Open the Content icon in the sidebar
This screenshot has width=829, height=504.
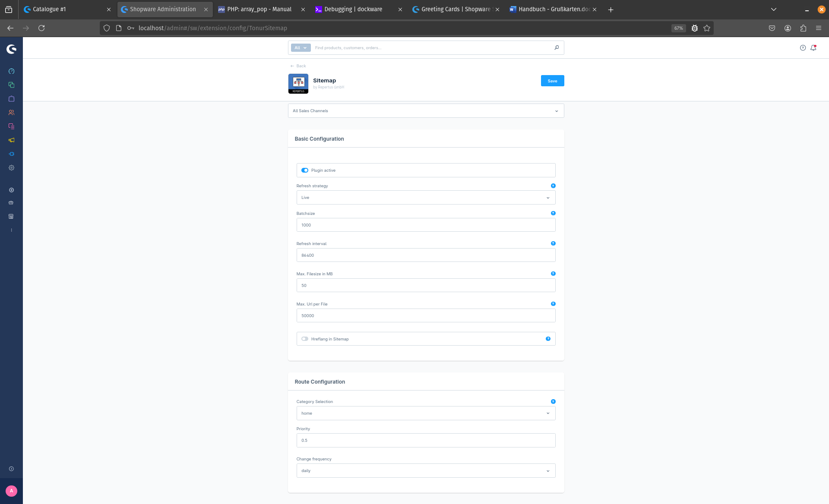pos(11,126)
